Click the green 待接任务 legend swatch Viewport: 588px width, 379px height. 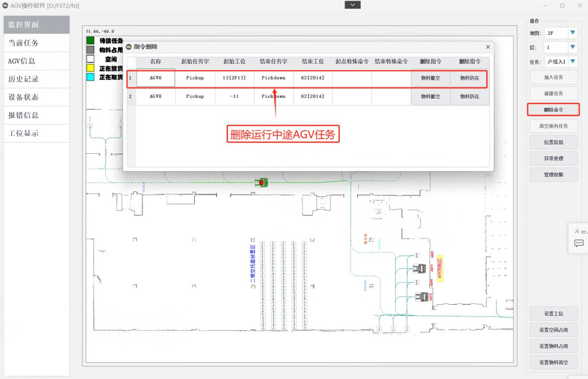tap(91, 41)
